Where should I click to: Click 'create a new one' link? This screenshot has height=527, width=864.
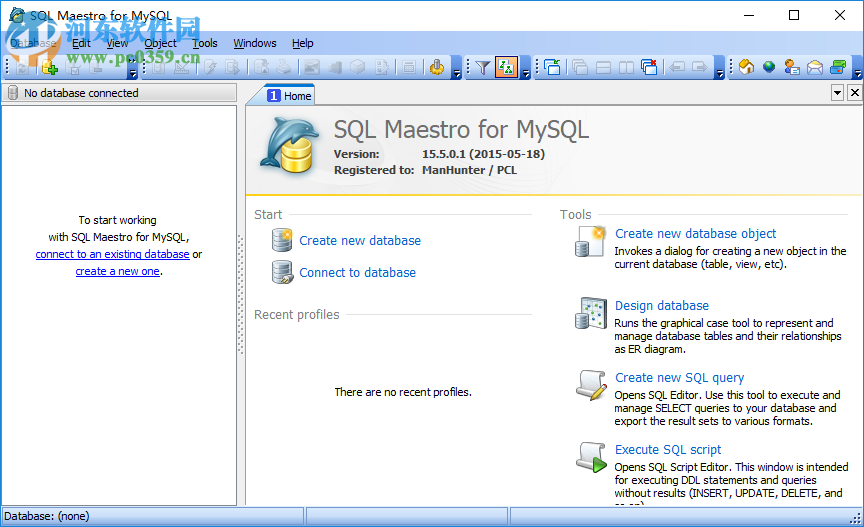tap(117, 271)
